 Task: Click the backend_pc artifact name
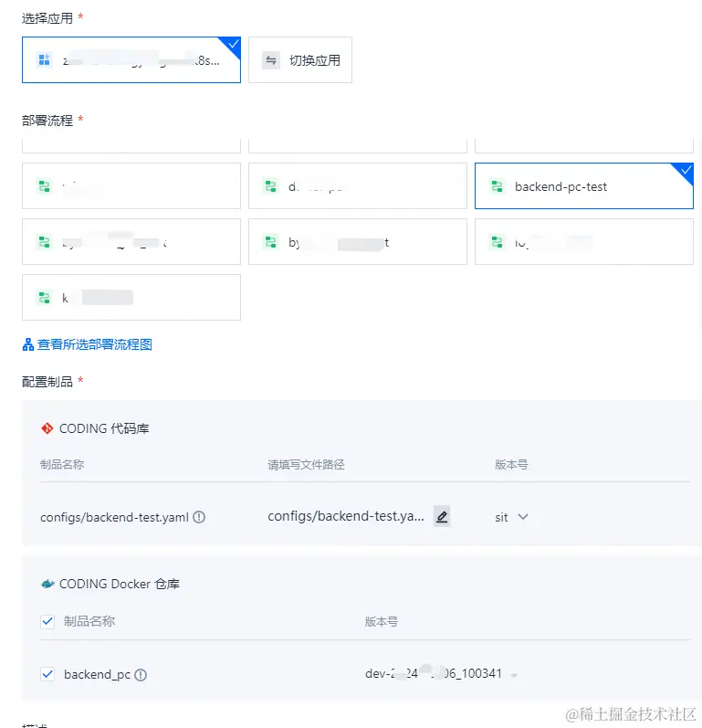[x=97, y=675]
